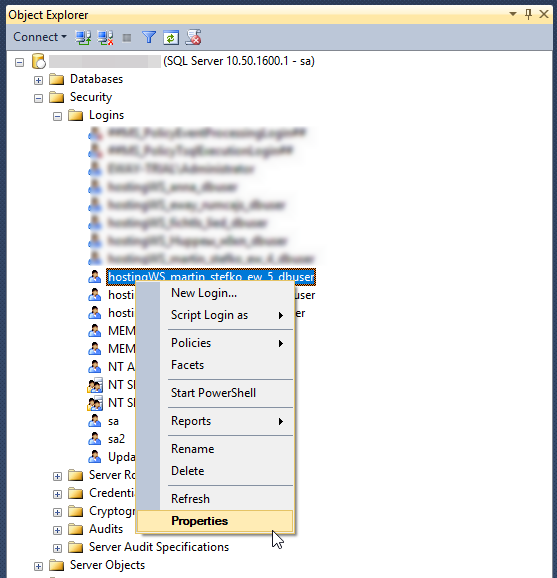
Task: Click the user icon beside sa2 login
Action: coord(95,439)
